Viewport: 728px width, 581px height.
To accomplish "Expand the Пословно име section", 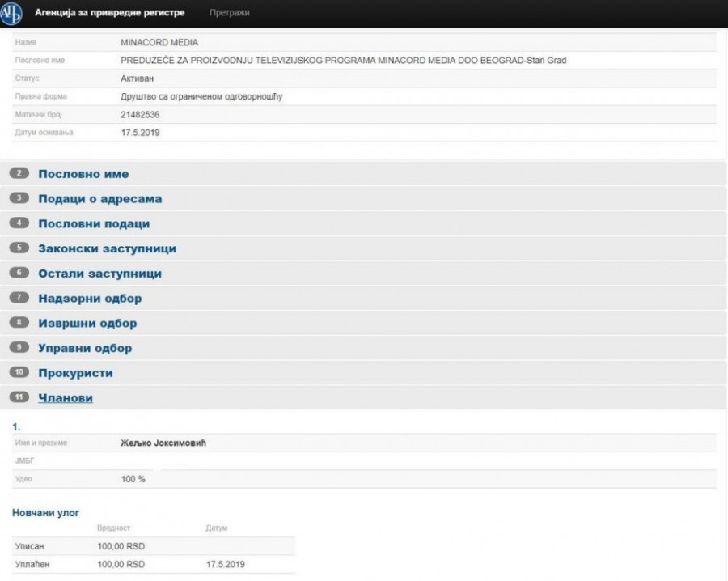I will click(x=83, y=174).
